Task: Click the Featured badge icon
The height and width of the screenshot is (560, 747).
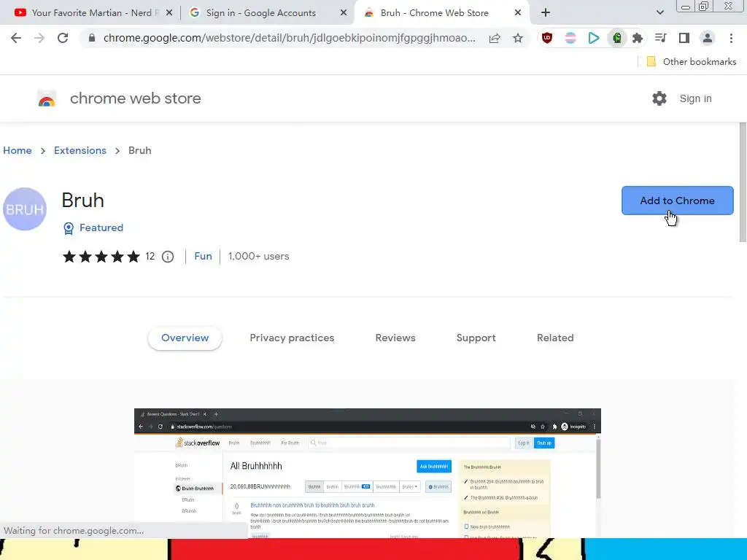Action: pyautogui.click(x=69, y=228)
